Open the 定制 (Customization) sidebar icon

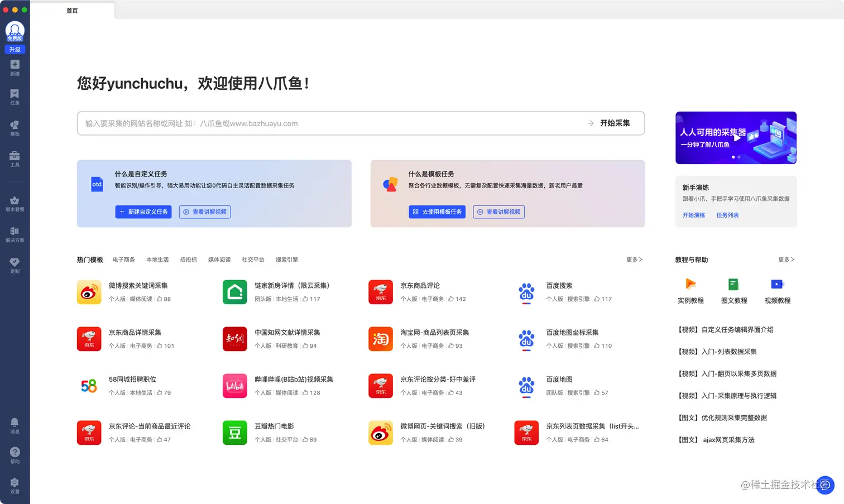point(15,265)
